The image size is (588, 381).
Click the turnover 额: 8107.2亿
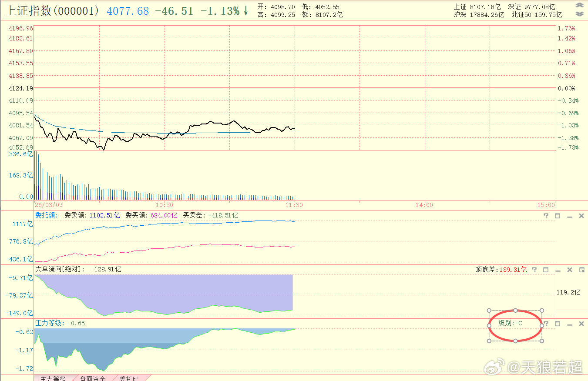(323, 14)
